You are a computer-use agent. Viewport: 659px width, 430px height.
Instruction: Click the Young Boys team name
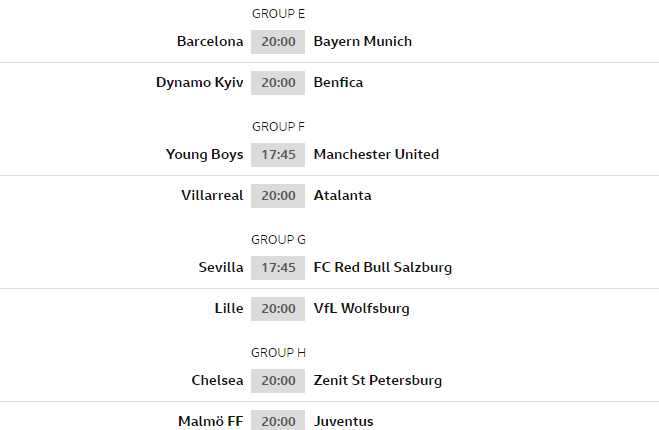[x=204, y=154]
